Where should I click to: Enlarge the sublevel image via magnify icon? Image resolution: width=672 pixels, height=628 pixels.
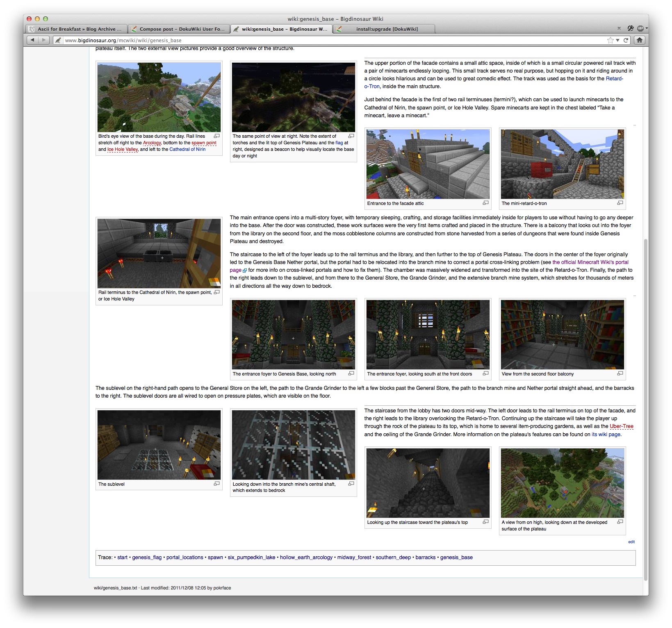(217, 484)
